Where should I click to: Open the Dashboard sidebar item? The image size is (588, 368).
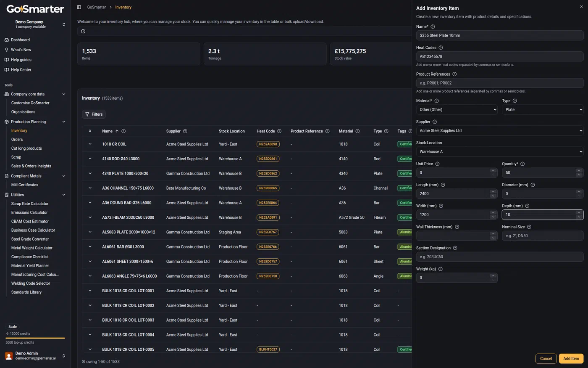[x=20, y=40]
